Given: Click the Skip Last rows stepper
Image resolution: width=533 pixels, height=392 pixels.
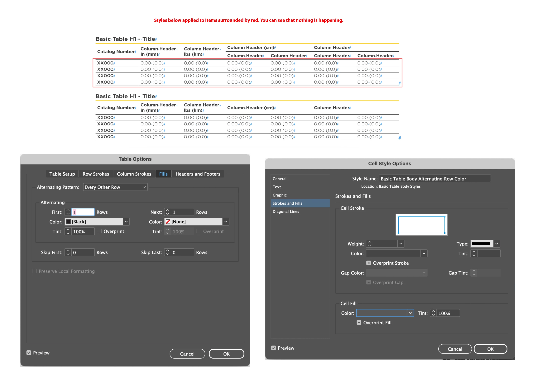Looking at the screenshot, I should (x=167, y=252).
